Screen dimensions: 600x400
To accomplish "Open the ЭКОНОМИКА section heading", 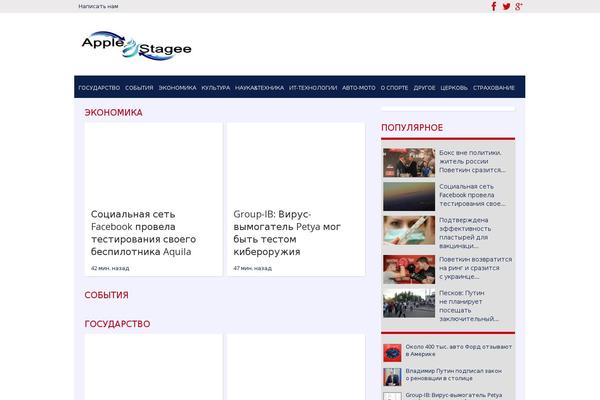I will 113,113.
